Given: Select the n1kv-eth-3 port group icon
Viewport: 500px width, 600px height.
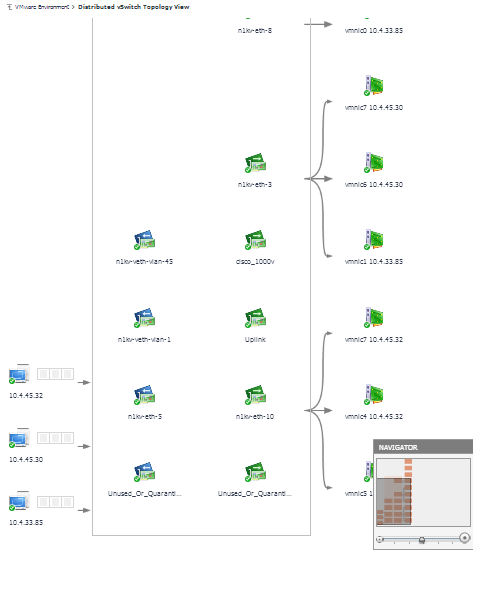Looking at the screenshot, I should [x=255, y=163].
